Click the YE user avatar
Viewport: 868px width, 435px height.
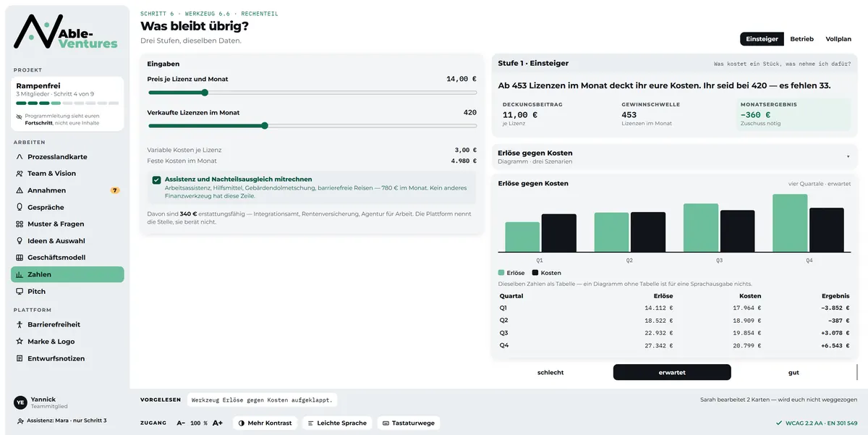coord(20,402)
